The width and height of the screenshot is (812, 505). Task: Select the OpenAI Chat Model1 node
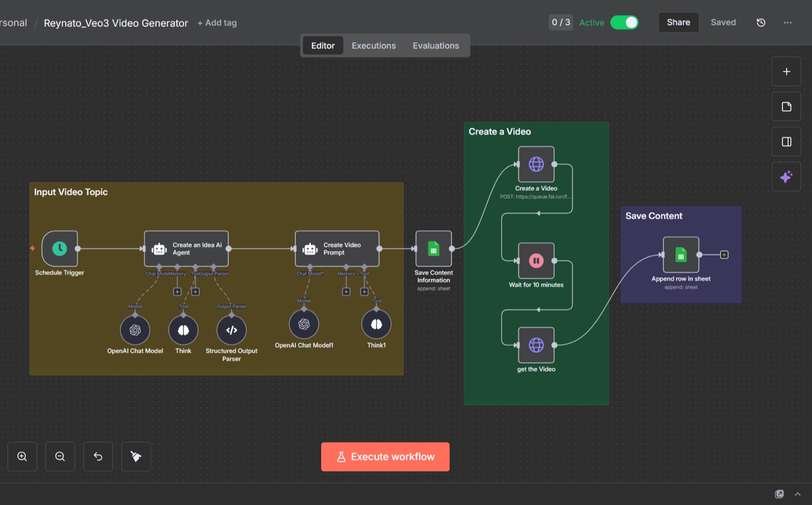[x=304, y=324]
